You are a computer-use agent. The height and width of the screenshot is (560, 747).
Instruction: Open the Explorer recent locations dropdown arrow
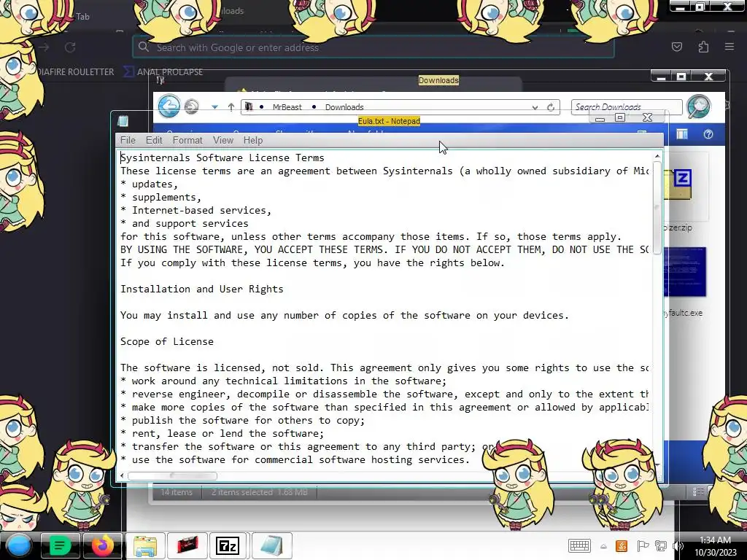click(x=215, y=107)
